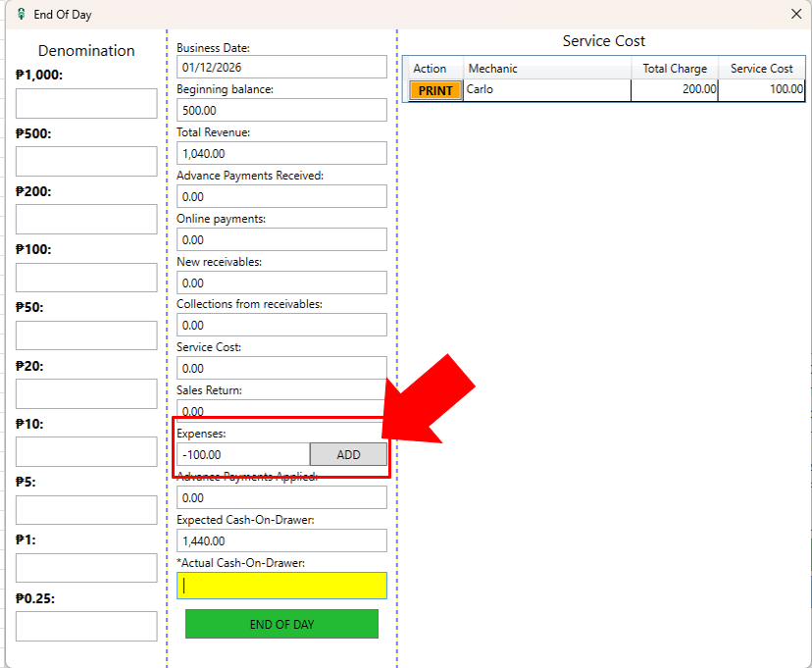Select the ₱0.25 denomination box
This screenshot has height=668, width=812.
86,626
